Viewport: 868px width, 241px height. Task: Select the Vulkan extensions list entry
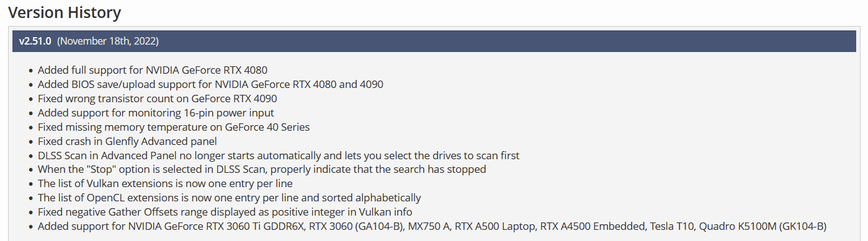click(x=165, y=183)
